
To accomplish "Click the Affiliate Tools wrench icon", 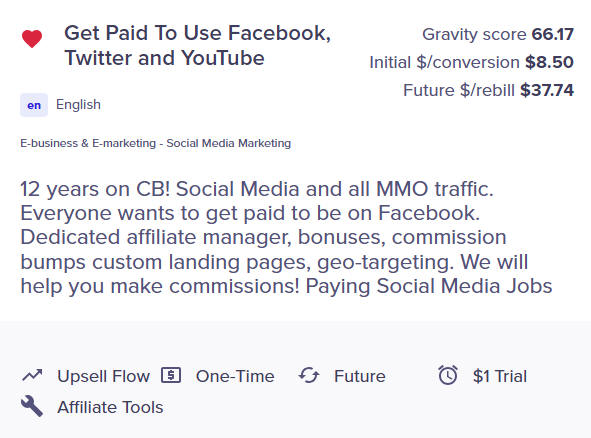I will tap(32, 406).
